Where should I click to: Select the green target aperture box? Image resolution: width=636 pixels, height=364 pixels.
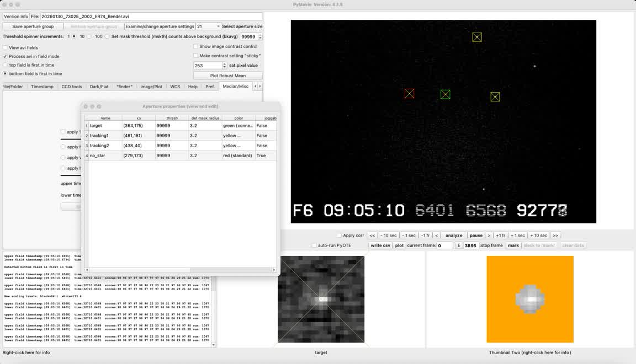tap(446, 94)
